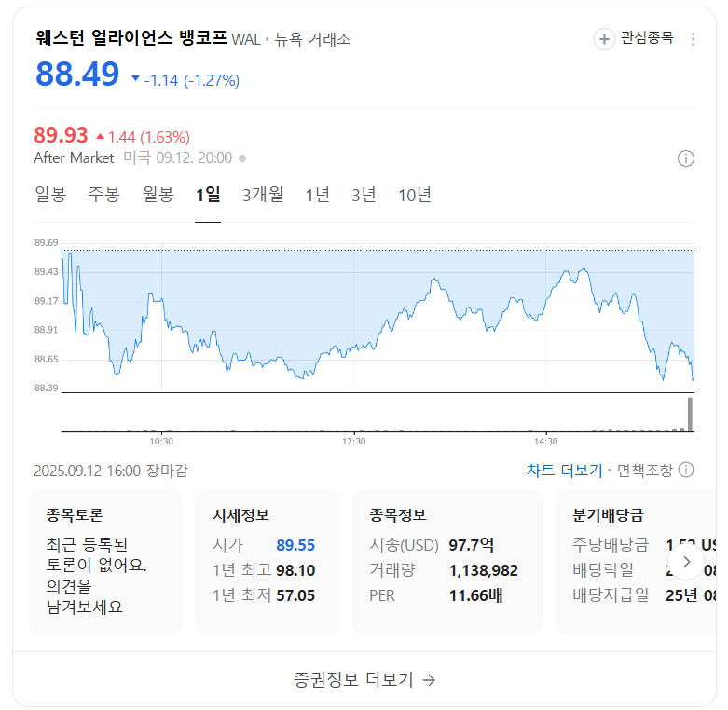This screenshot has width=728, height=710.
Task: Click the WAL ticker symbol
Action: (246, 39)
